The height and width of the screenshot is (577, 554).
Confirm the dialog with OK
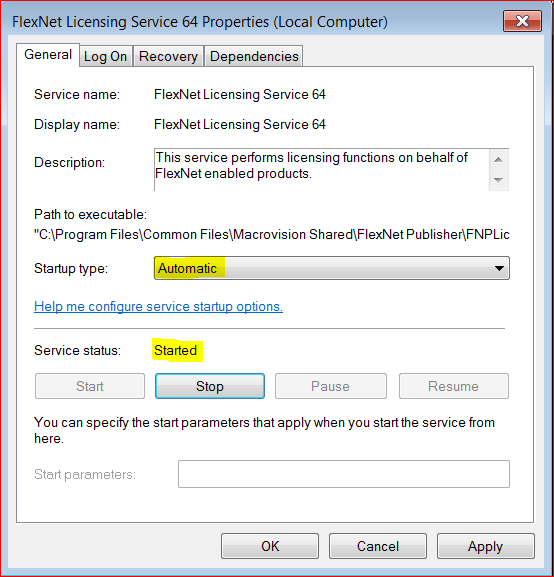270,546
